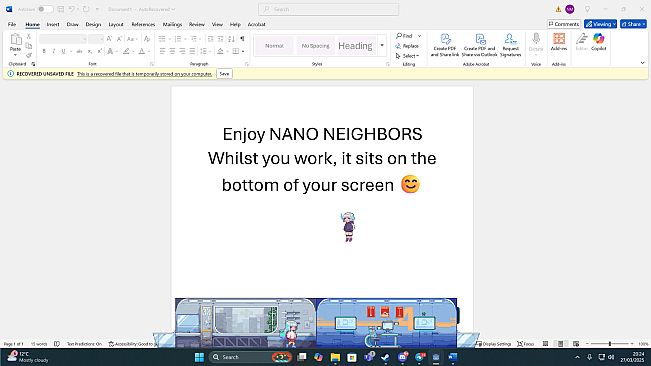This screenshot has width=651, height=366.
Task: Open the File menu
Action: (12, 24)
